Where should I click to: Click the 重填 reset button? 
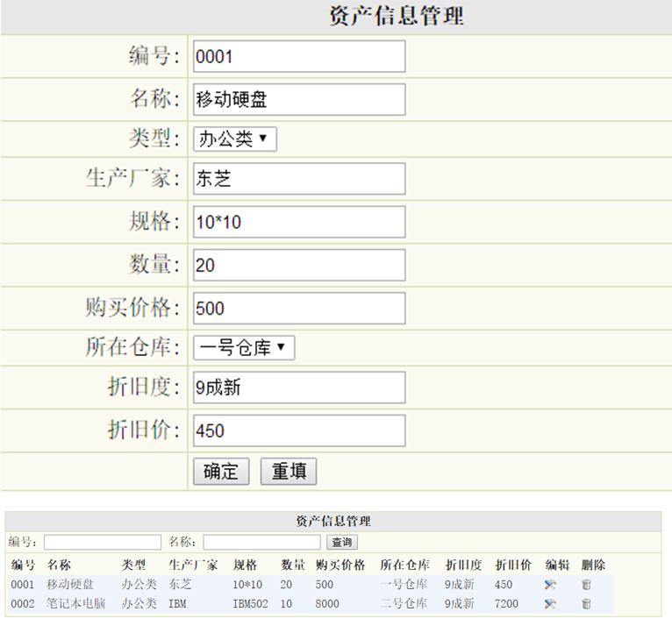[x=288, y=472]
